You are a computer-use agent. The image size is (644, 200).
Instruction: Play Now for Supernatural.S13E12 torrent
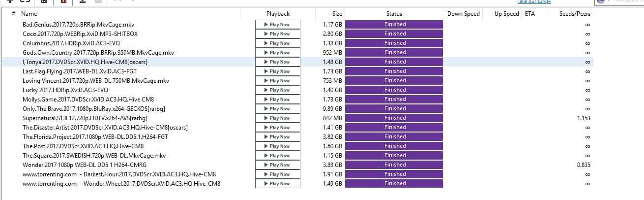point(278,118)
